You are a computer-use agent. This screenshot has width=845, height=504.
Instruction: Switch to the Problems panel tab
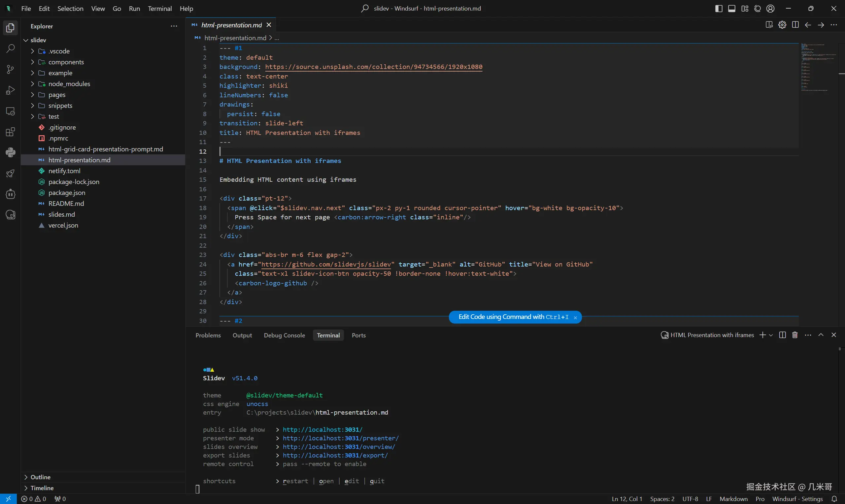point(208,335)
